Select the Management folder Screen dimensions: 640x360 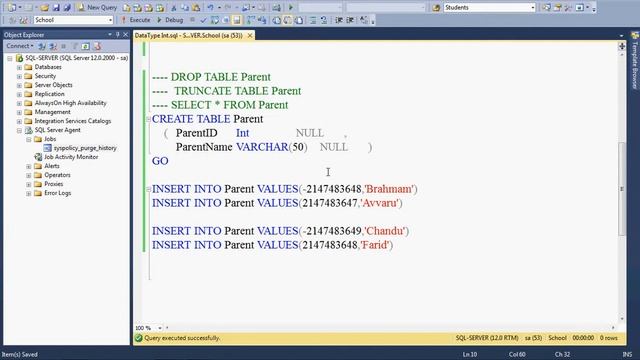pyautogui.click(x=52, y=112)
